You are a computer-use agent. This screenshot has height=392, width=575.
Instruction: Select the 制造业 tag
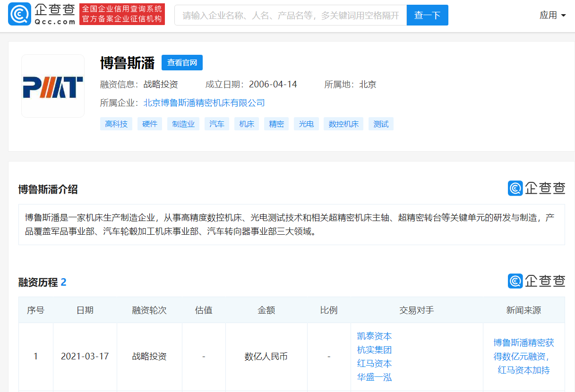coord(183,124)
